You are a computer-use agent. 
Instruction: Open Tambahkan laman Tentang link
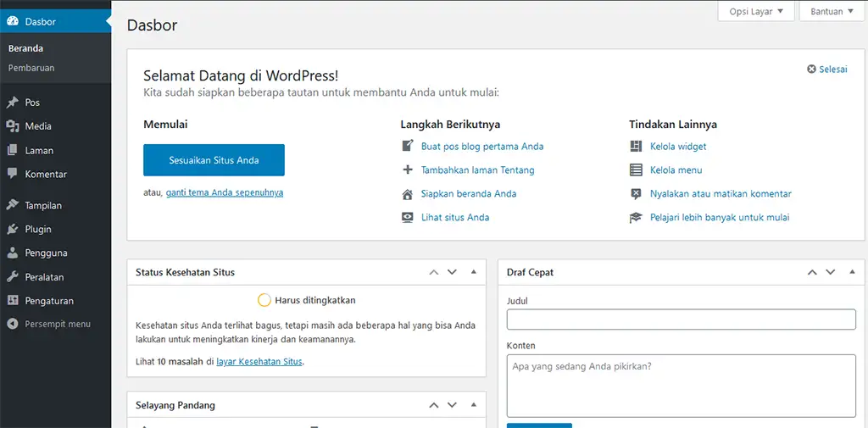click(478, 170)
